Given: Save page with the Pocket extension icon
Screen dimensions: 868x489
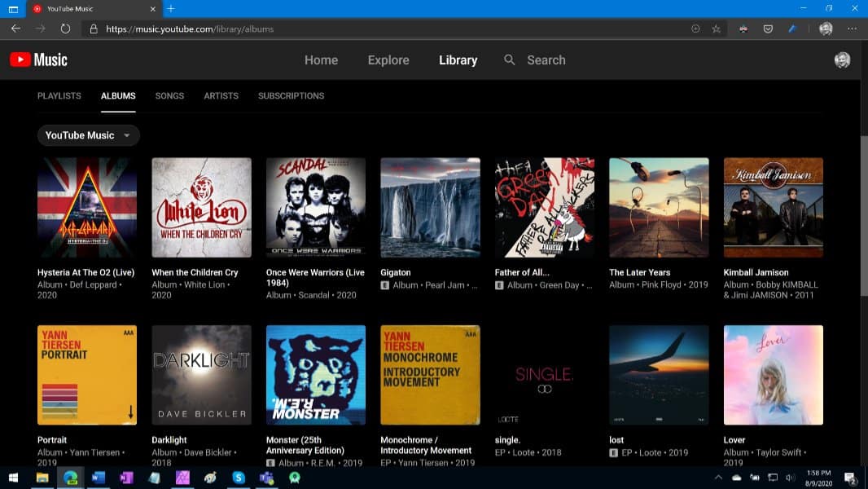Looking at the screenshot, I should 768,29.
